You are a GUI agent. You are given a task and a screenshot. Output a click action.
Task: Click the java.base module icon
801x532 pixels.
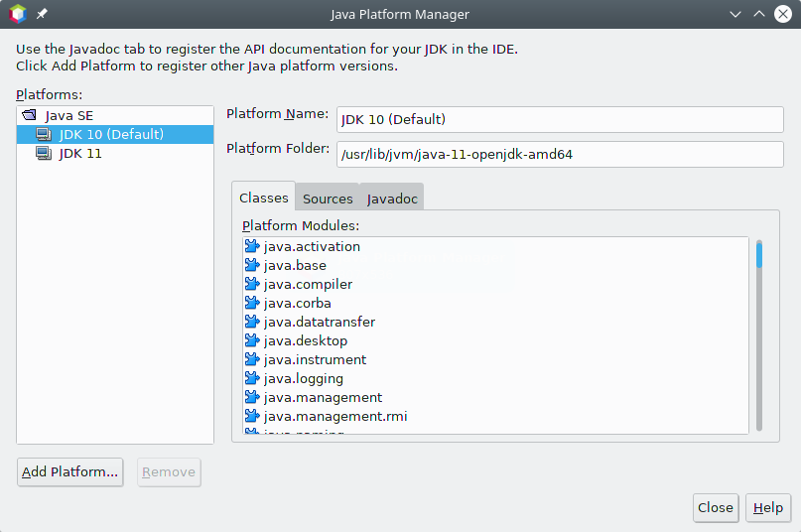[x=252, y=265]
